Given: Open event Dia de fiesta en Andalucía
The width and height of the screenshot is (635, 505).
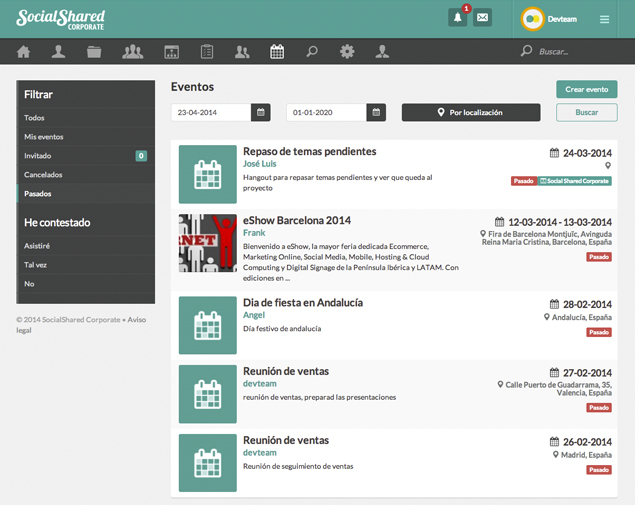Looking at the screenshot, I should tap(303, 303).
